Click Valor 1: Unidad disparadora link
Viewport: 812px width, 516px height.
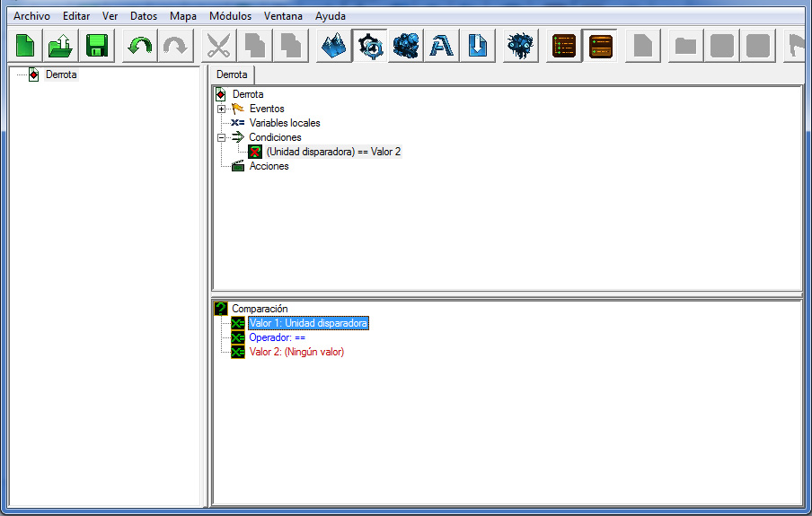pyautogui.click(x=308, y=323)
